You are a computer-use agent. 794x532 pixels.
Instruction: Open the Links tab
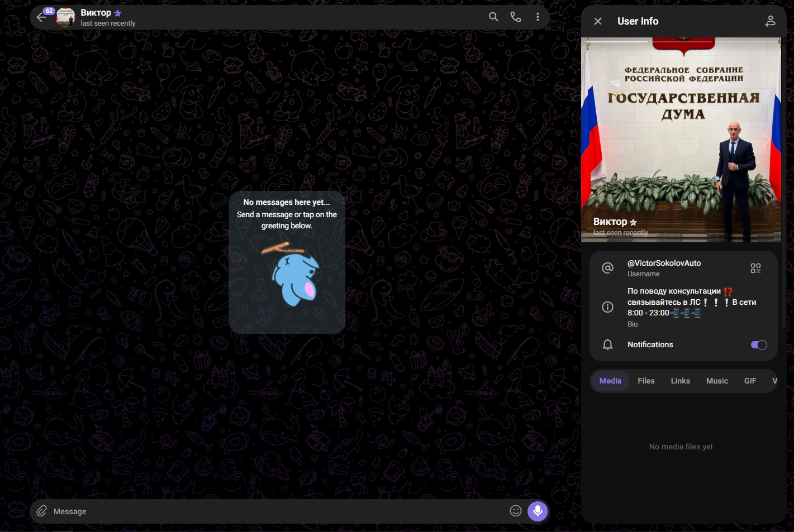point(680,381)
